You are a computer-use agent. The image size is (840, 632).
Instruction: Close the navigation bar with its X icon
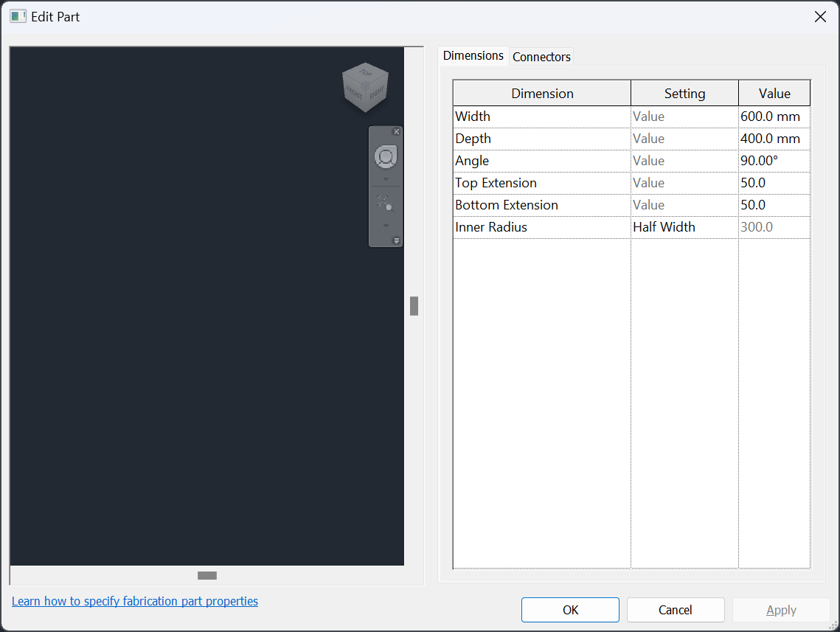pyautogui.click(x=396, y=131)
